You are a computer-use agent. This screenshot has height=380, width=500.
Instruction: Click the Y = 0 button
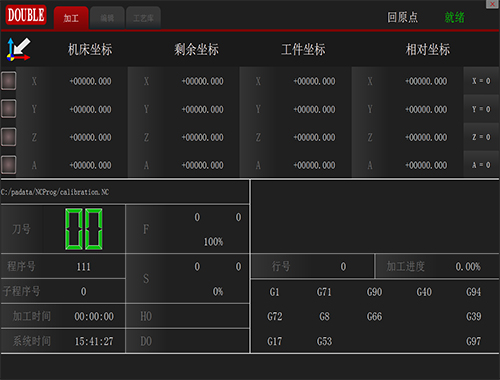tap(481, 109)
